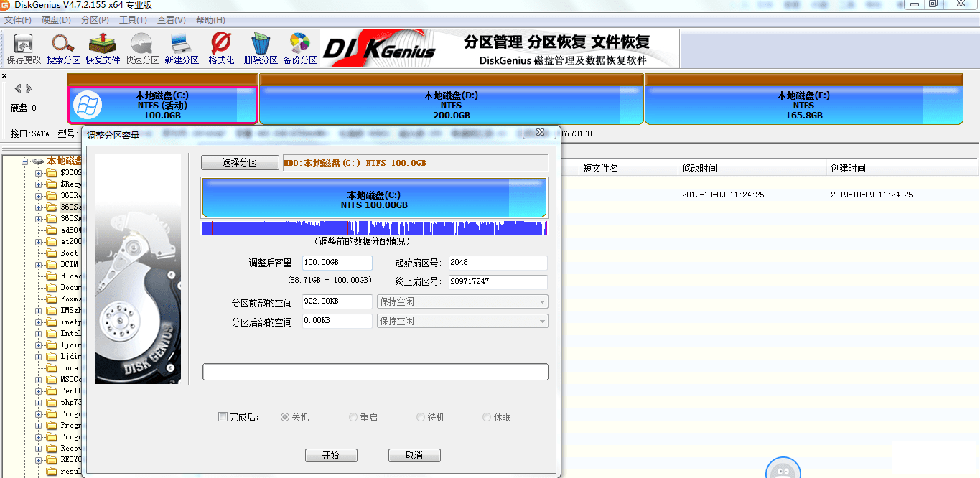Click the folder icon of DCIM
The height and width of the screenshot is (478, 980).
52,265
